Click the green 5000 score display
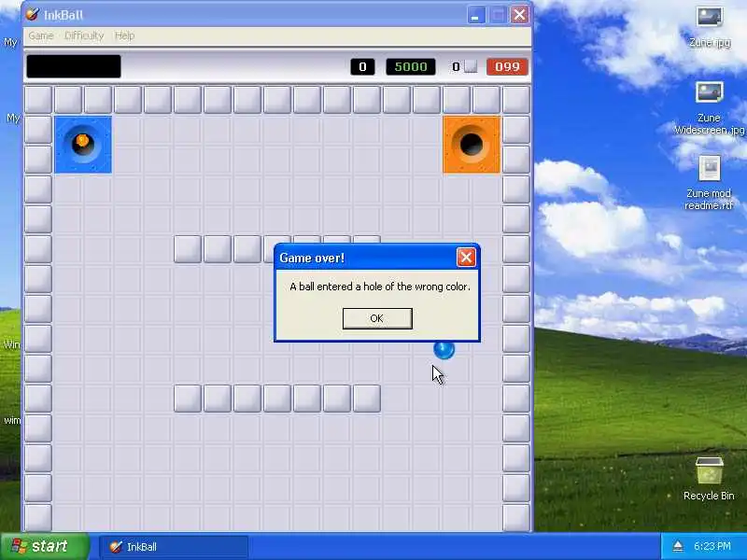The image size is (747, 560). (411, 66)
